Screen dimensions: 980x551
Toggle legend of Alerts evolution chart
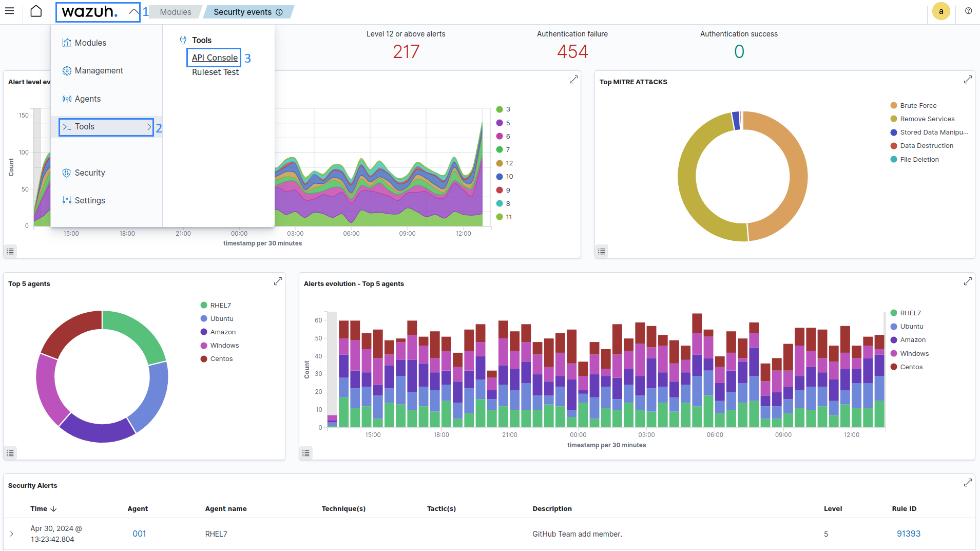[306, 453]
